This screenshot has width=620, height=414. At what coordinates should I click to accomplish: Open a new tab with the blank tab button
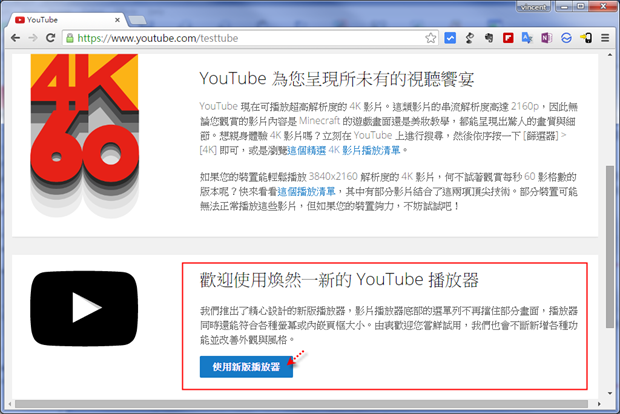click(137, 20)
